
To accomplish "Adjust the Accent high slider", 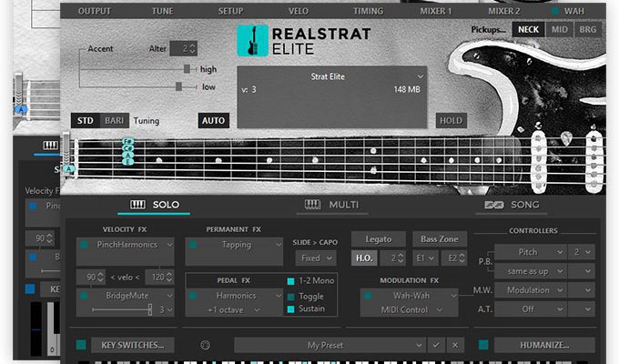I will point(188,69).
